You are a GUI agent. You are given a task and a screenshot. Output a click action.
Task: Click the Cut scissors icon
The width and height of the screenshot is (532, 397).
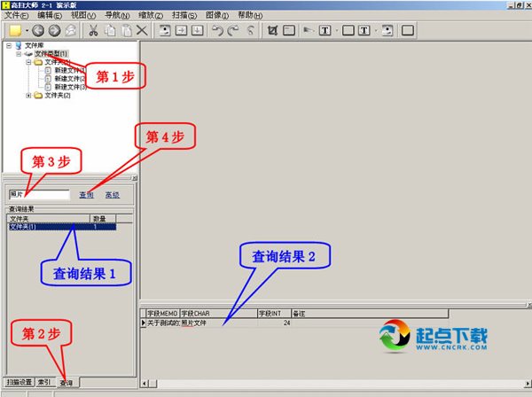tap(93, 30)
